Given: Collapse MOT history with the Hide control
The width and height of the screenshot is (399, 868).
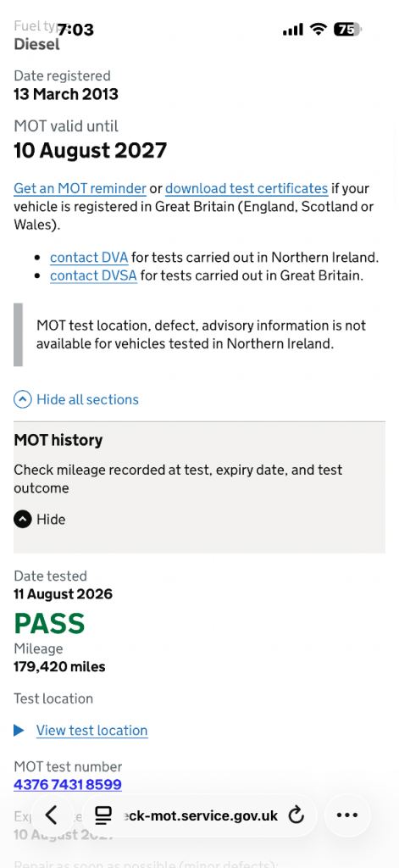Looking at the screenshot, I should point(51,520).
